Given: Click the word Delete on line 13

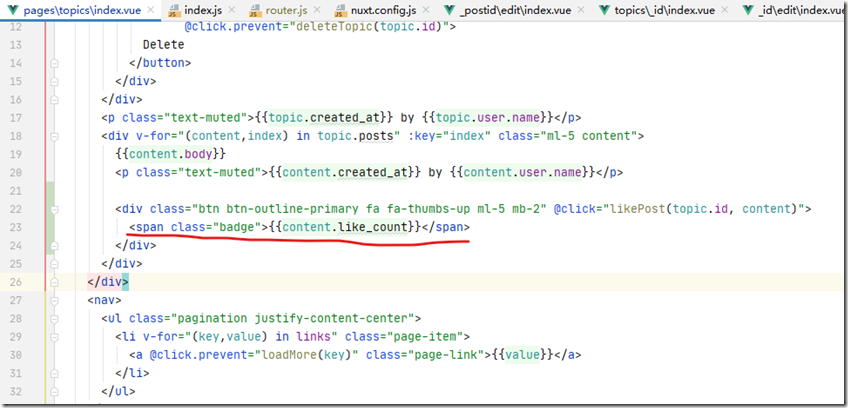Looking at the screenshot, I should [163, 45].
